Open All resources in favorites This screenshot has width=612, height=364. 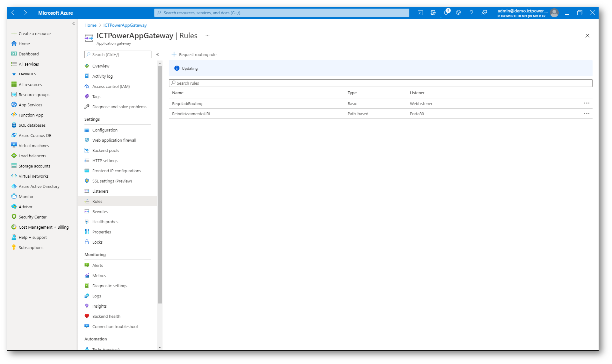pyautogui.click(x=27, y=84)
